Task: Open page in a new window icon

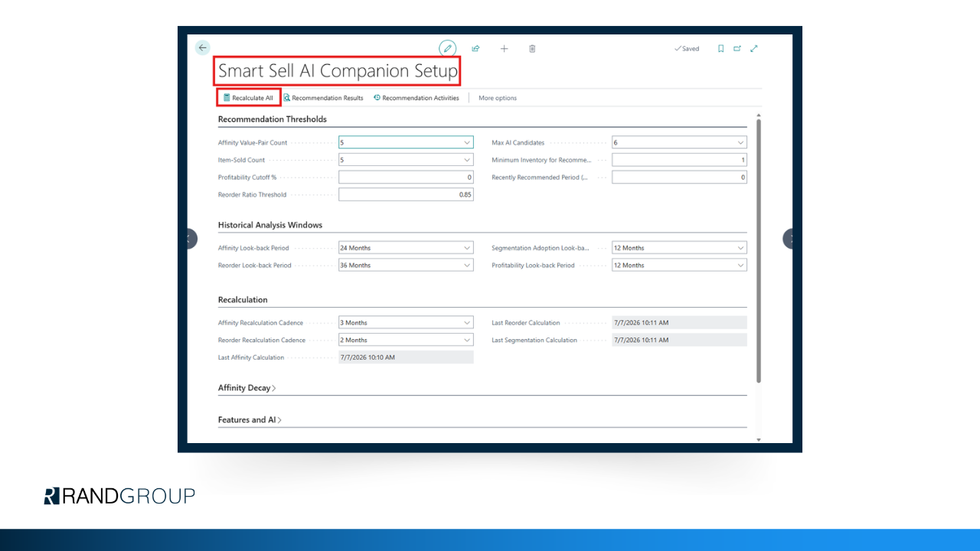Action: pyautogui.click(x=737, y=48)
